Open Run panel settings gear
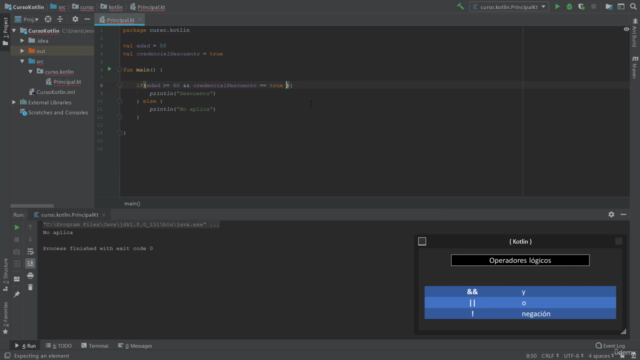Viewport: 640px width, 360px height. 611,214
